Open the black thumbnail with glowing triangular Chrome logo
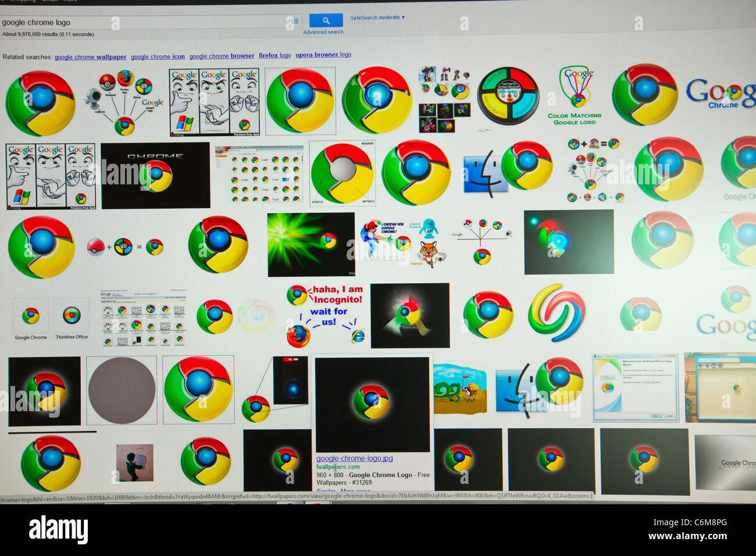 (x=410, y=316)
